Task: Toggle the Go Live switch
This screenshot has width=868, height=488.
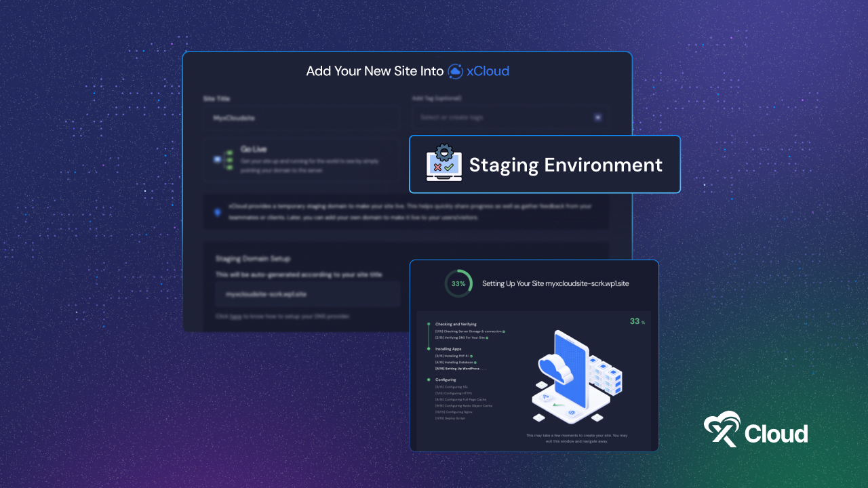Action: coord(217,159)
